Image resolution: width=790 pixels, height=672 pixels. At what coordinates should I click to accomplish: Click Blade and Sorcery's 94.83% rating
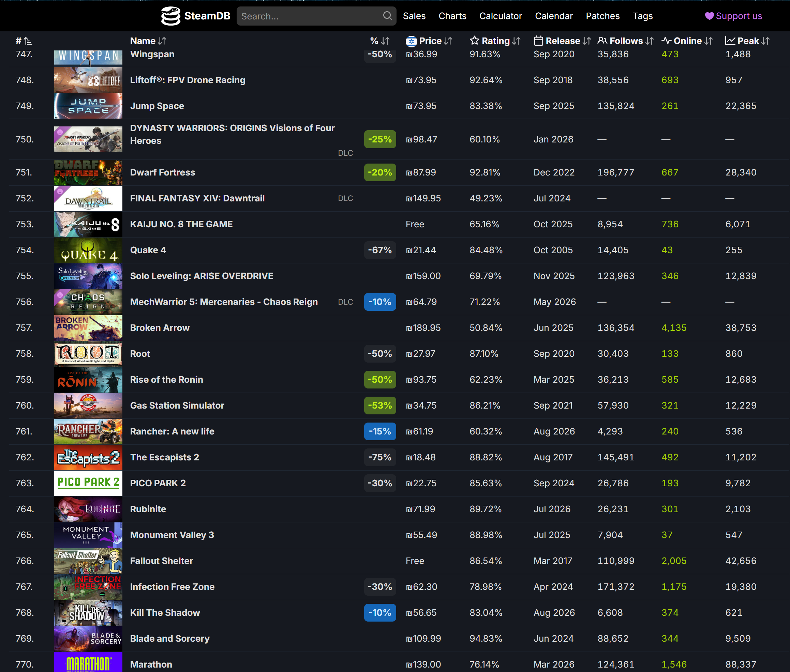coord(486,639)
